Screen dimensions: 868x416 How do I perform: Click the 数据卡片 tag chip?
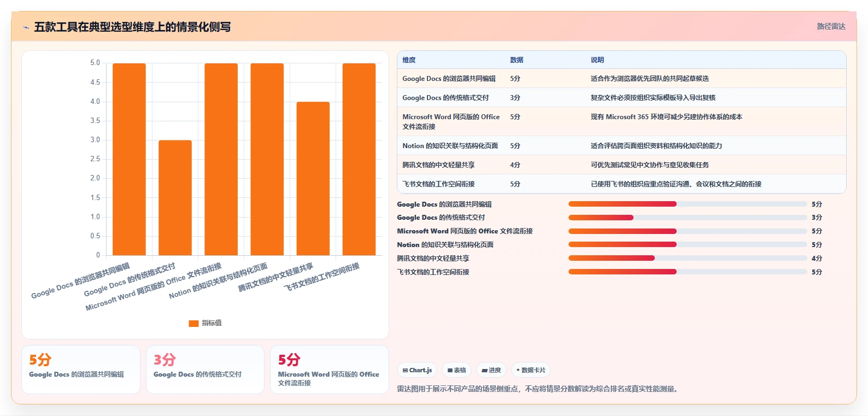(531, 370)
